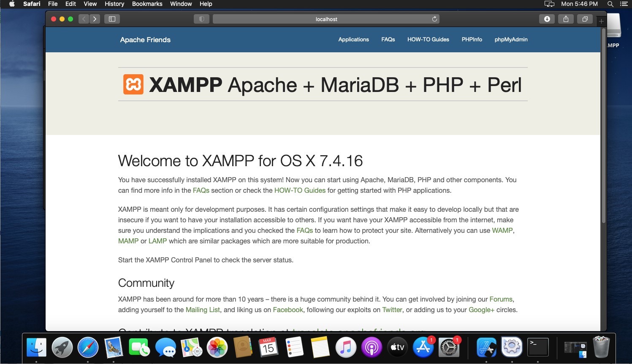This screenshot has width=632, height=364.
Task: Launch Podcasts from the Dock
Action: (372, 348)
